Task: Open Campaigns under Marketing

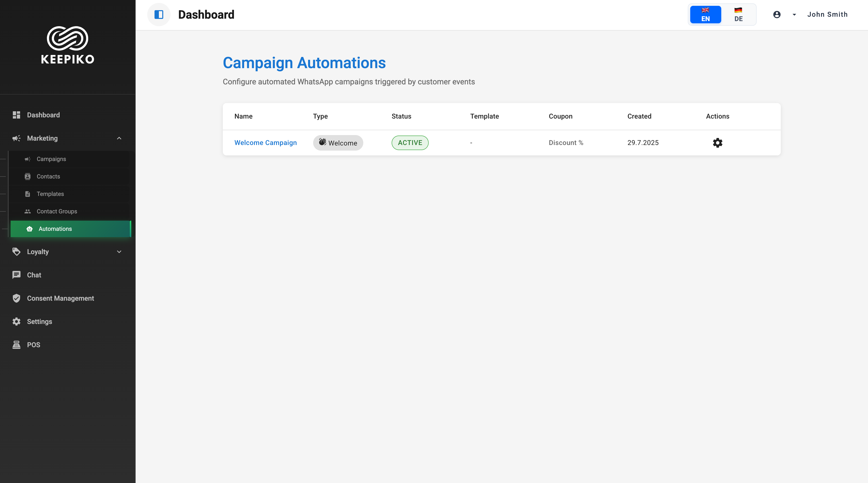Action: click(51, 159)
